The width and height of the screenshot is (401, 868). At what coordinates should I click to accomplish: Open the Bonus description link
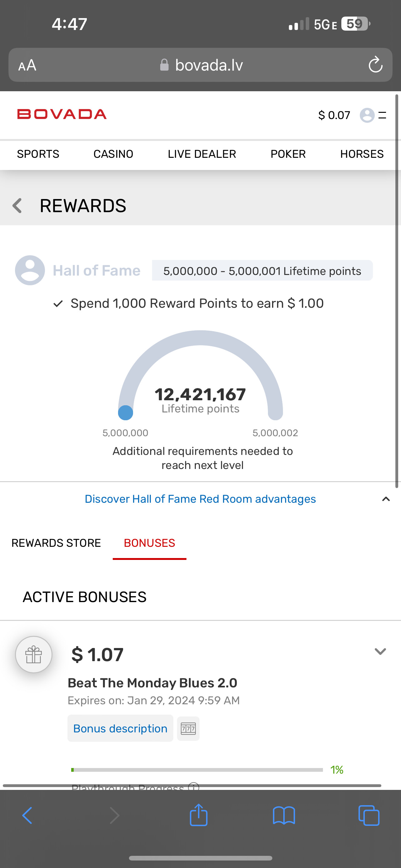click(x=120, y=729)
